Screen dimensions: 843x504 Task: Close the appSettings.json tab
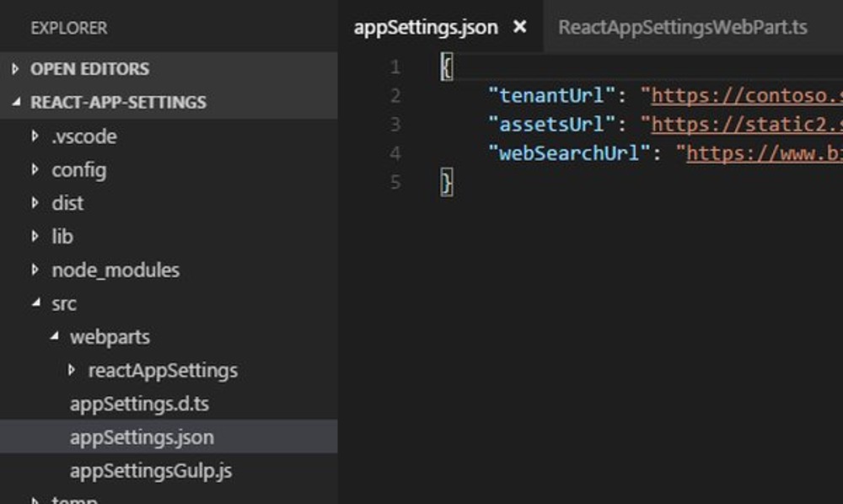(520, 27)
